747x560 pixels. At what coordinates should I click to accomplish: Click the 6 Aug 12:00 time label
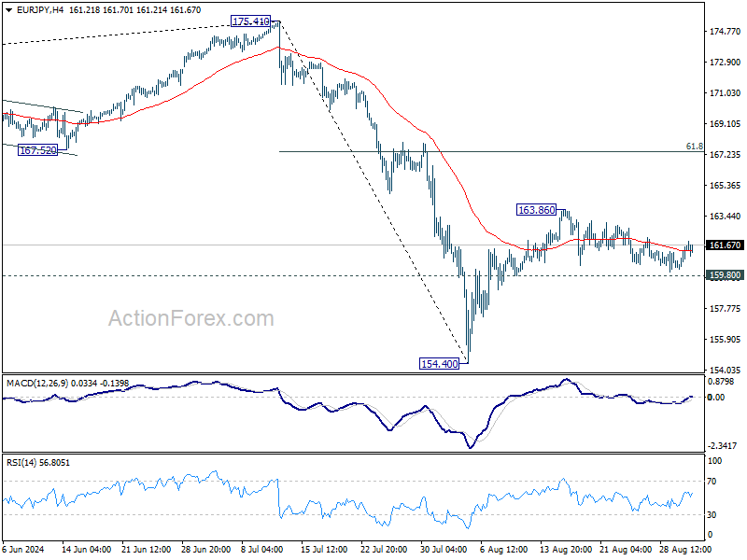pyautogui.click(x=503, y=550)
